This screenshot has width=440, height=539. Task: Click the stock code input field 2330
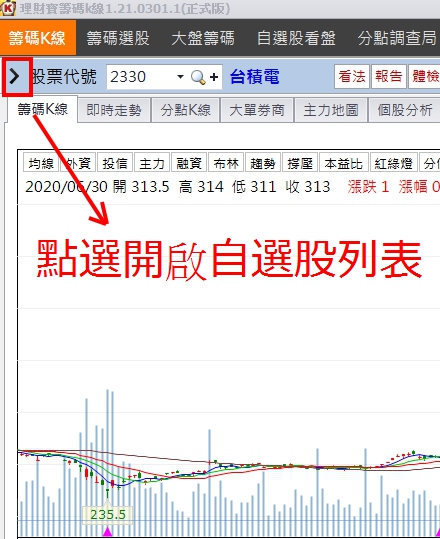coord(141,77)
